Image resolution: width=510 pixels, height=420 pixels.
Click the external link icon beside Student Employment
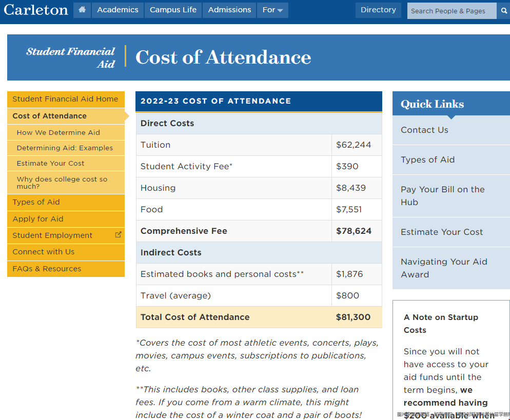click(119, 234)
